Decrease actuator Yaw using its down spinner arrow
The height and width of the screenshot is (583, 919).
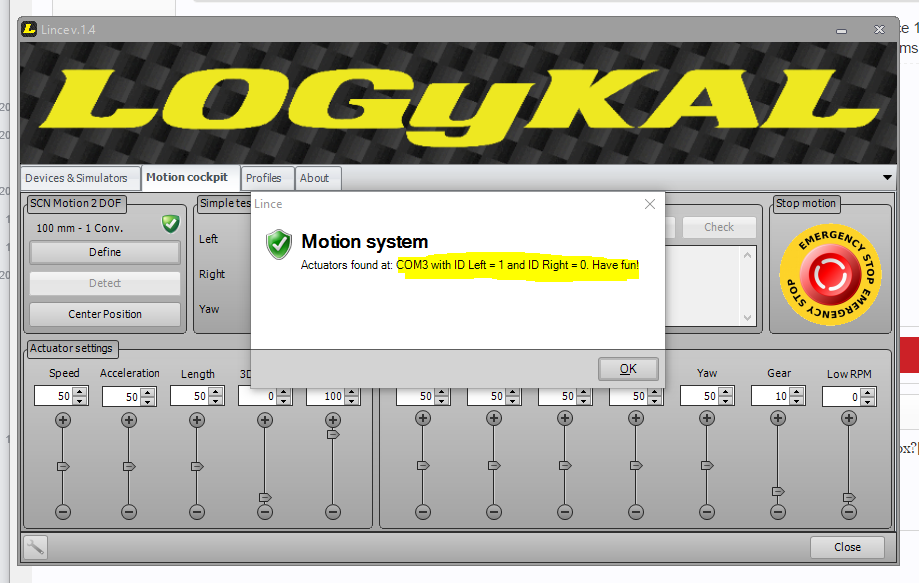click(726, 401)
